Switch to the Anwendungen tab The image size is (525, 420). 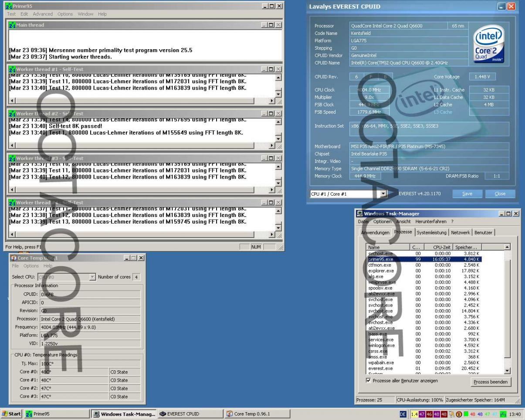375,233
